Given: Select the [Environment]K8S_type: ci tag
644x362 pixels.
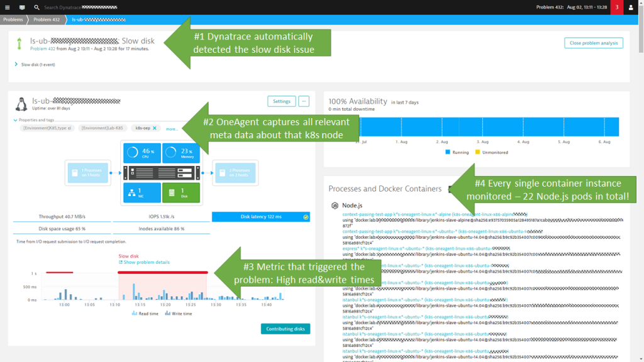Looking at the screenshot, I should coord(47,128).
